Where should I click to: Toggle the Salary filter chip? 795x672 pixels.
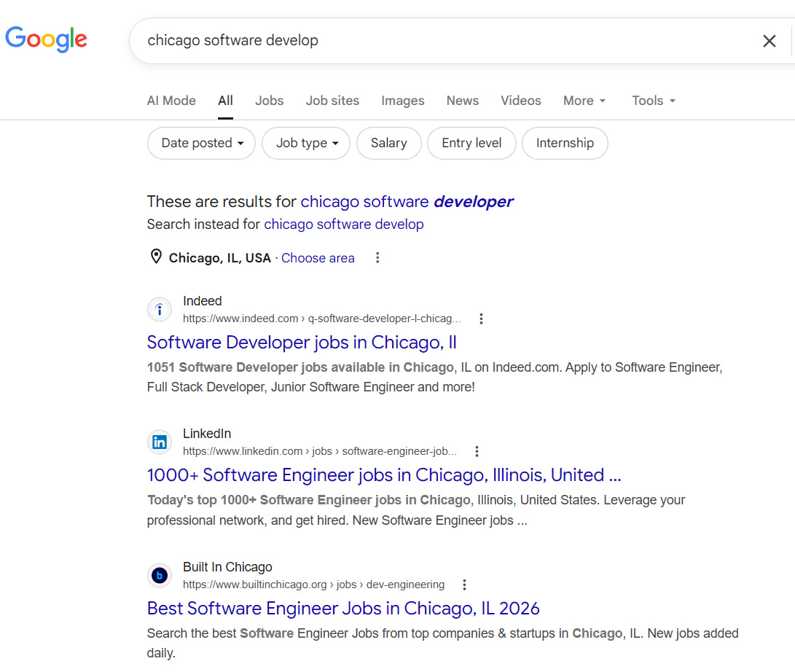point(388,143)
